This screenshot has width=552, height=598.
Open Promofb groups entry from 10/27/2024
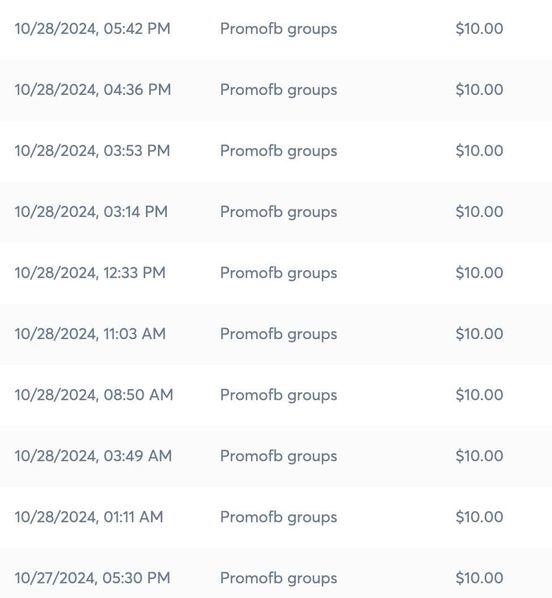tap(278, 579)
